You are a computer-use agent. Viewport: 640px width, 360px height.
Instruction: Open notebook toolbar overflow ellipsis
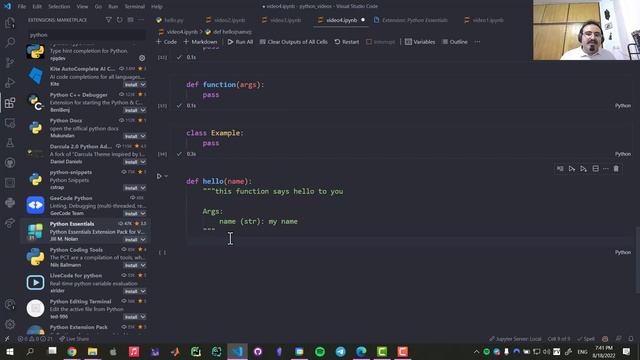pyautogui.click(x=477, y=42)
